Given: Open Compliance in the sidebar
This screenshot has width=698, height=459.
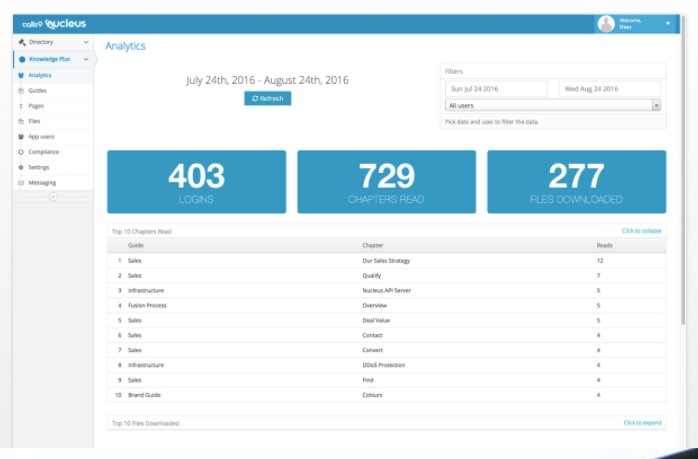Looking at the screenshot, I should [53, 152].
